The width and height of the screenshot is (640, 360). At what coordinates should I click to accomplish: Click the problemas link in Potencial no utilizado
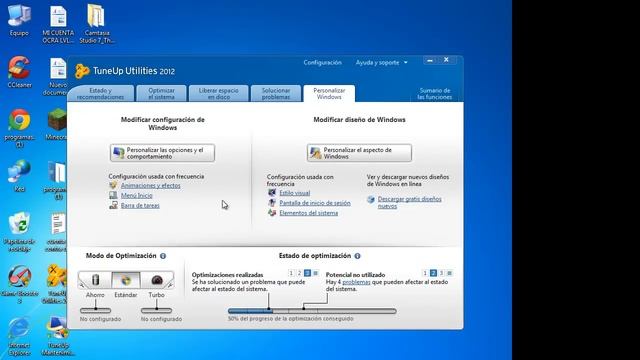tap(356, 282)
